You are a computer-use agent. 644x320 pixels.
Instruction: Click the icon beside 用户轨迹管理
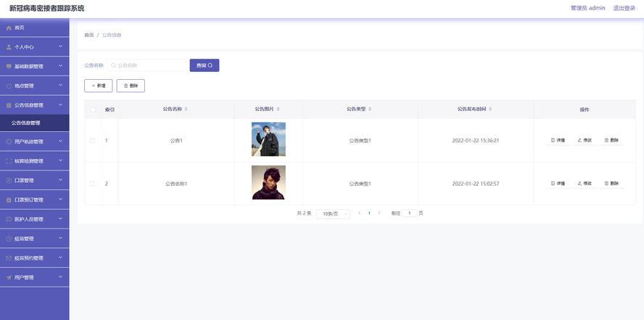click(9, 141)
